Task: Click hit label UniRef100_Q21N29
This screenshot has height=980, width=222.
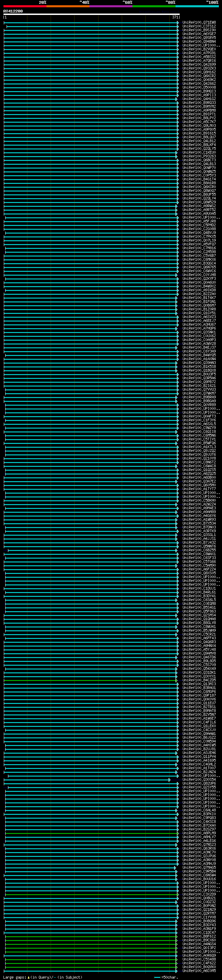Action: pos(199,910)
